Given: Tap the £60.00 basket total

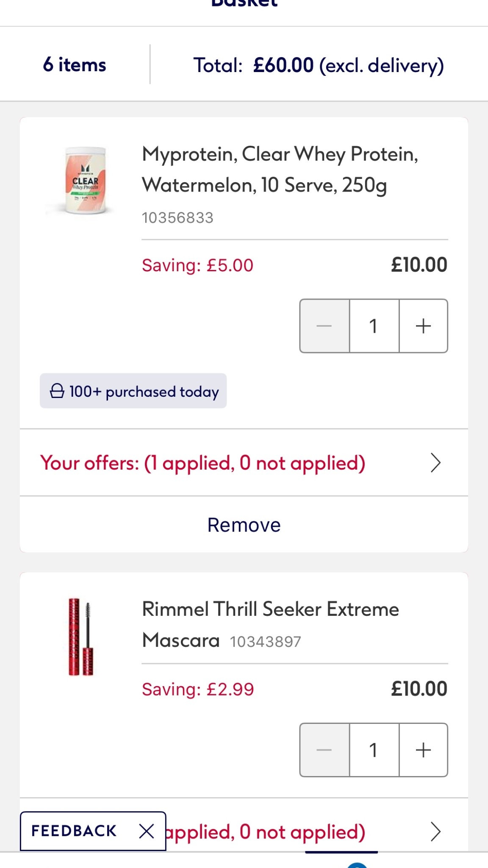Looking at the screenshot, I should (283, 65).
